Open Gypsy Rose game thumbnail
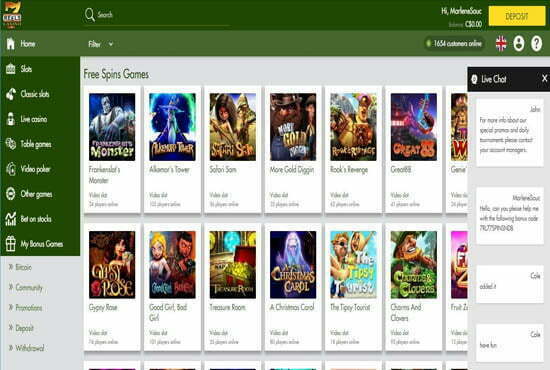 (x=112, y=265)
